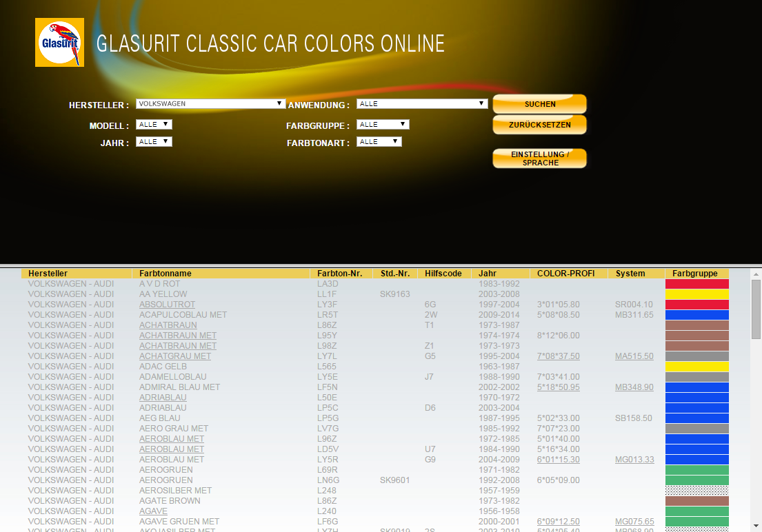Open the Anwendung dropdown
762x532 pixels.
422,103
